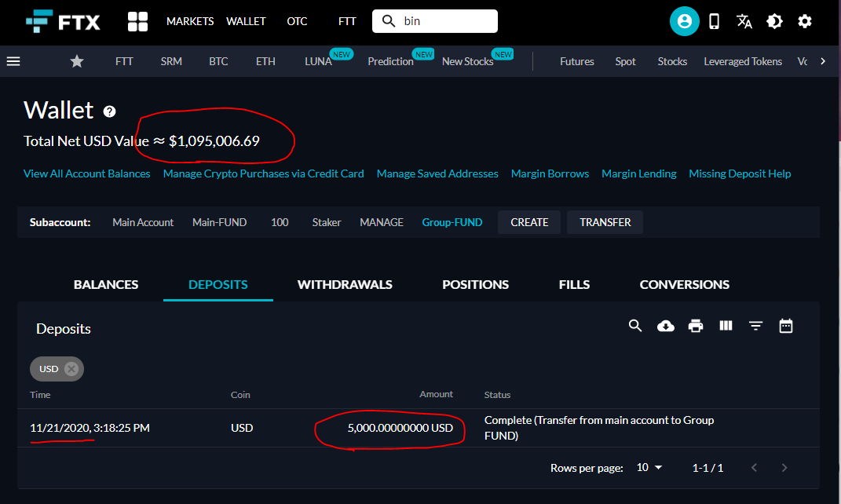Screen dimensions: 841x504
Task: Switch to the BALANCES tab
Action: 106,285
